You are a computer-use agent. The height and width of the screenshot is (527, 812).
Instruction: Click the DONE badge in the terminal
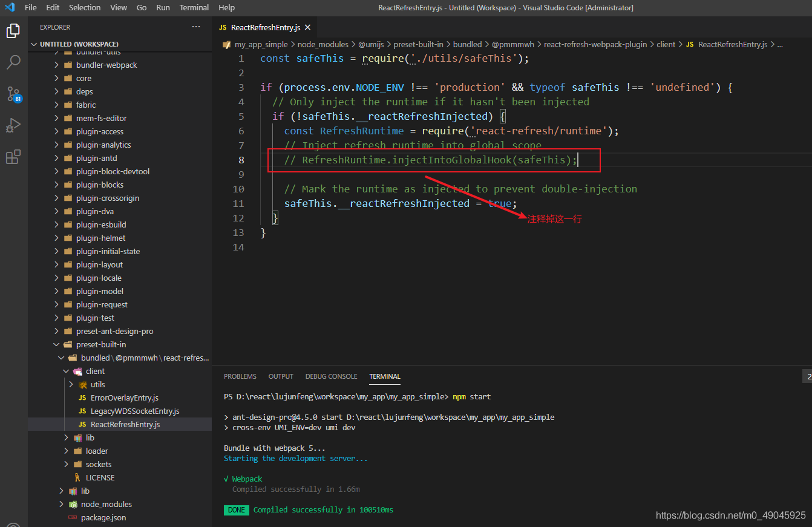[237, 510]
